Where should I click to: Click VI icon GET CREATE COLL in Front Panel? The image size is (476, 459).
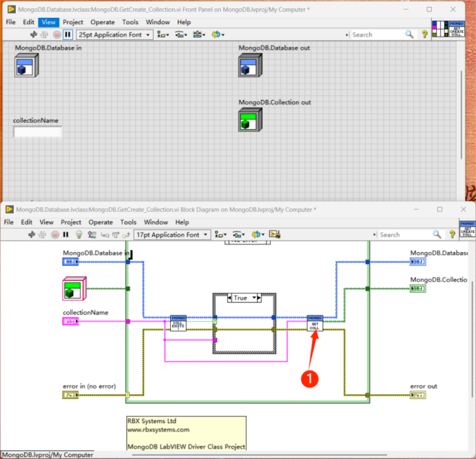point(457,29)
